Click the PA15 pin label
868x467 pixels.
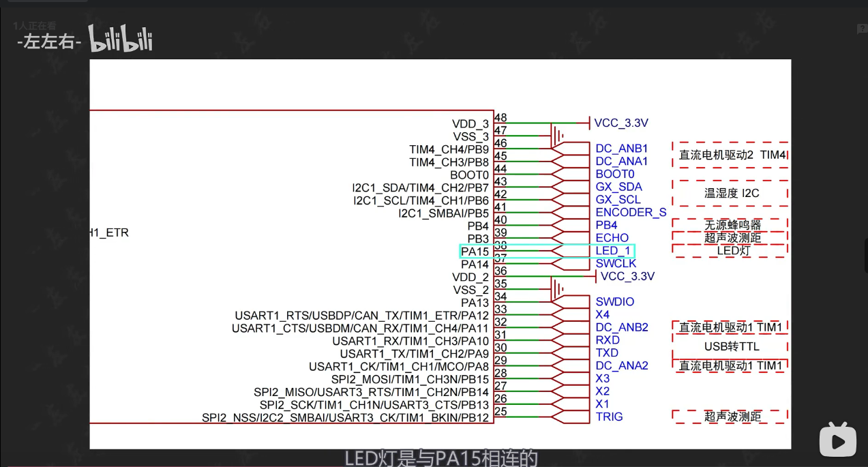pyautogui.click(x=475, y=252)
